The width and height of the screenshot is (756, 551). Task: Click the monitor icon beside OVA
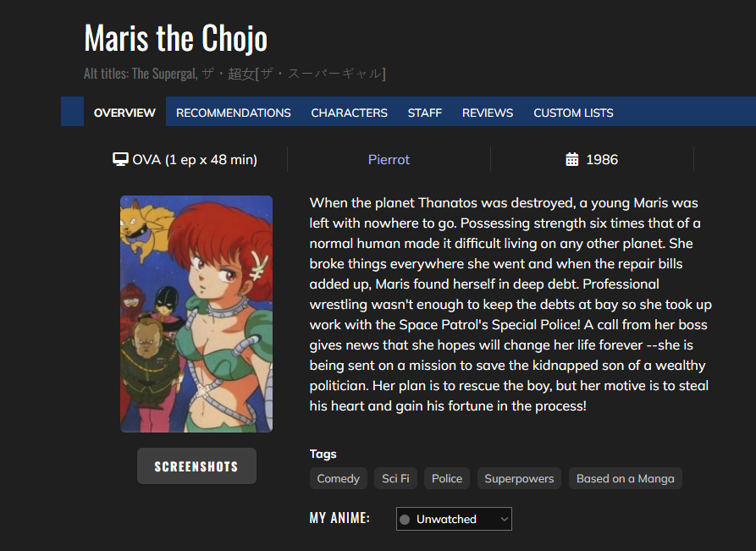click(120, 159)
